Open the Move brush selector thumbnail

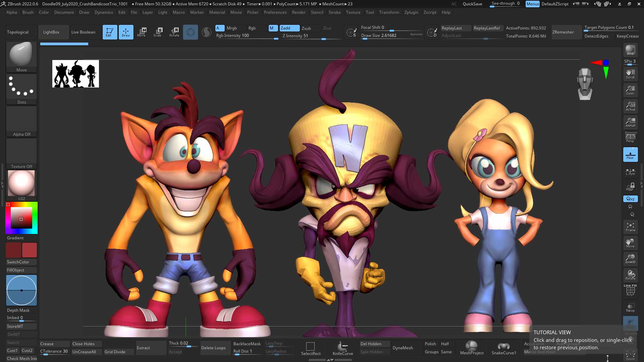(x=21, y=56)
